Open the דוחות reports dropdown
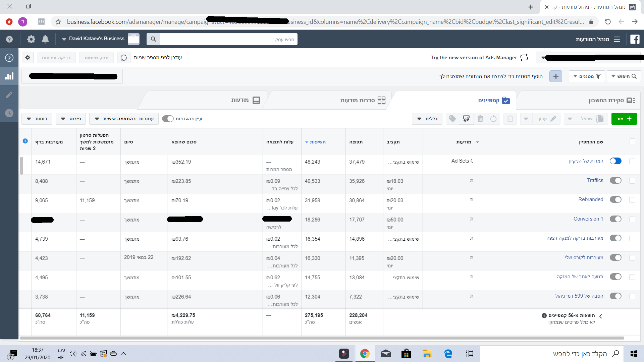The width and height of the screenshot is (644, 362). pyautogui.click(x=37, y=119)
